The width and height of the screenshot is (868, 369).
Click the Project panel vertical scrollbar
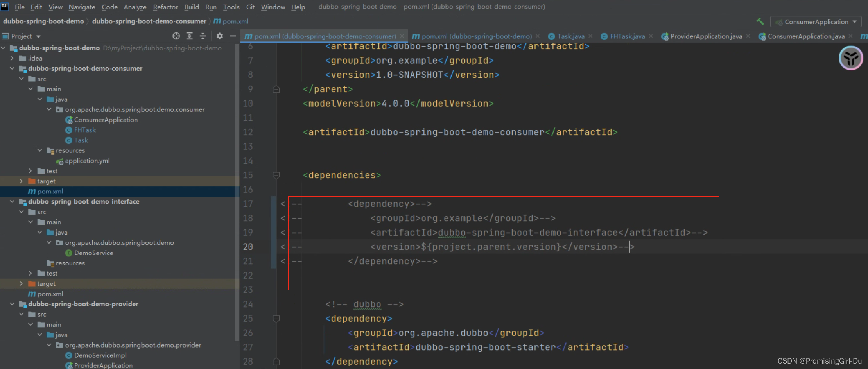click(x=237, y=192)
